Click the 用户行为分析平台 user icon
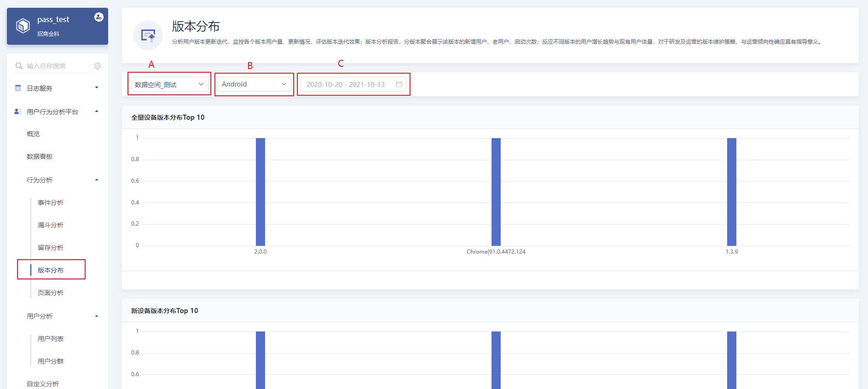868x389 pixels. (x=18, y=111)
